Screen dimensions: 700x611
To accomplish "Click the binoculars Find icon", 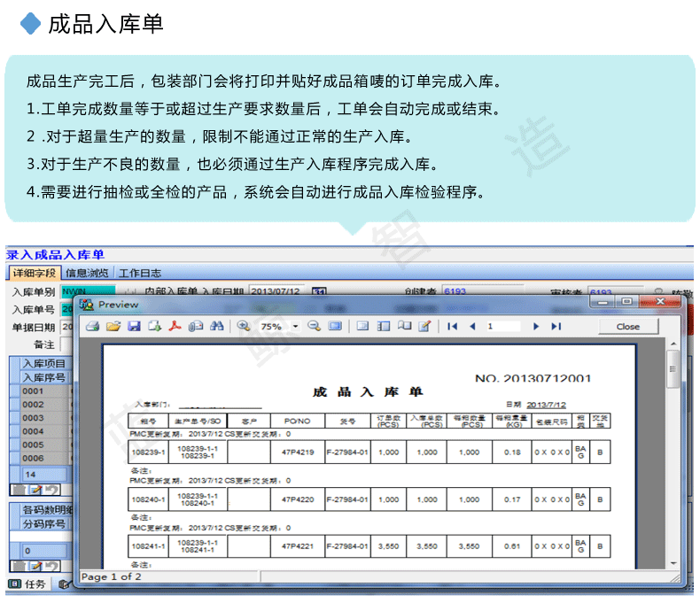I will point(216,327).
